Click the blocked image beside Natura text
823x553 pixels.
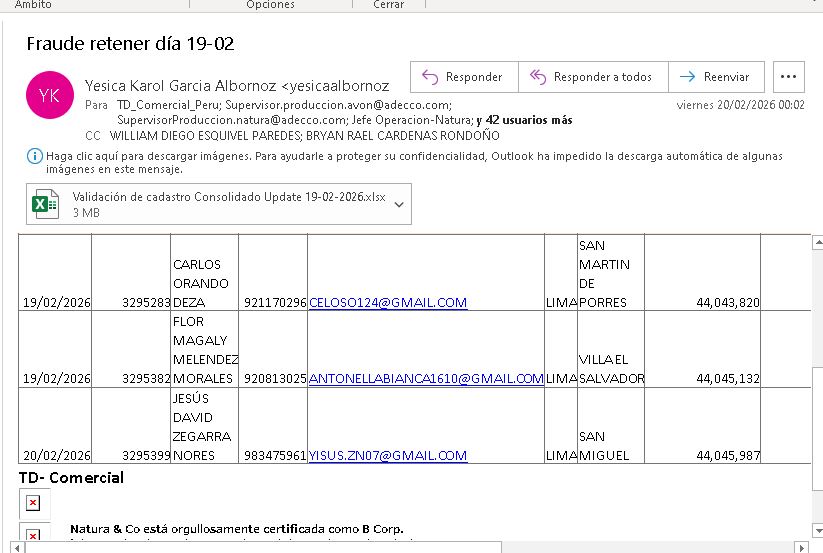tap(33, 535)
